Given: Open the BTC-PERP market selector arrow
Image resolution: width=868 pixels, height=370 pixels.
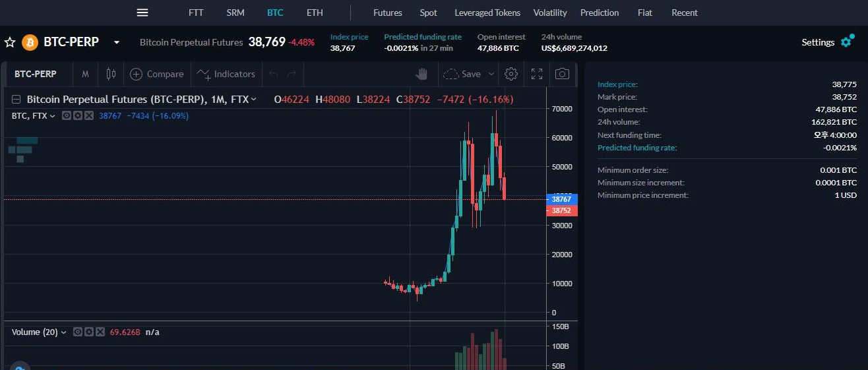Looking at the screenshot, I should 117,42.
